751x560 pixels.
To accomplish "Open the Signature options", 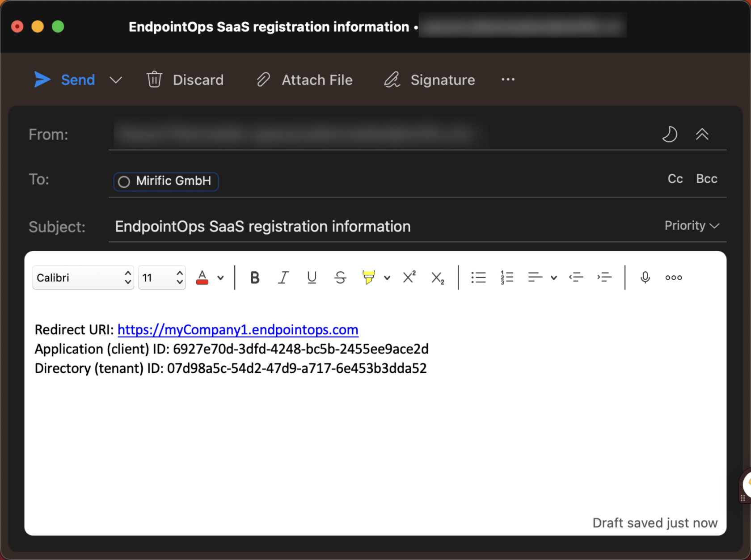I will (x=429, y=80).
